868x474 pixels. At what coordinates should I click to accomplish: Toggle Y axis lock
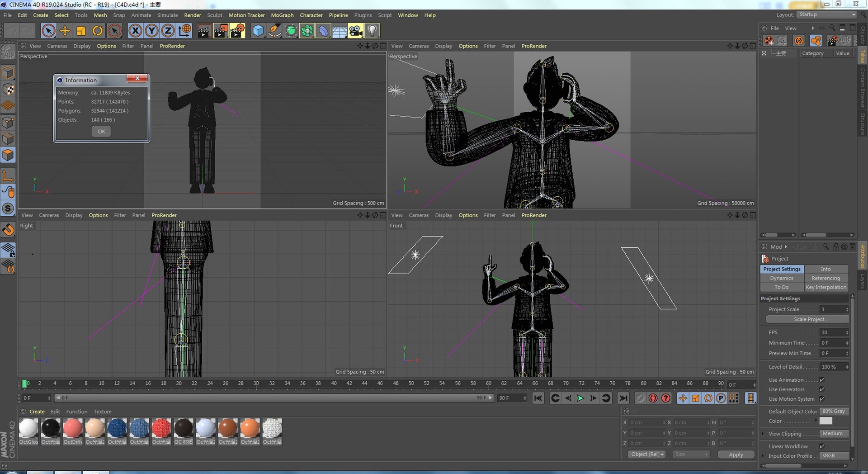pos(151,31)
